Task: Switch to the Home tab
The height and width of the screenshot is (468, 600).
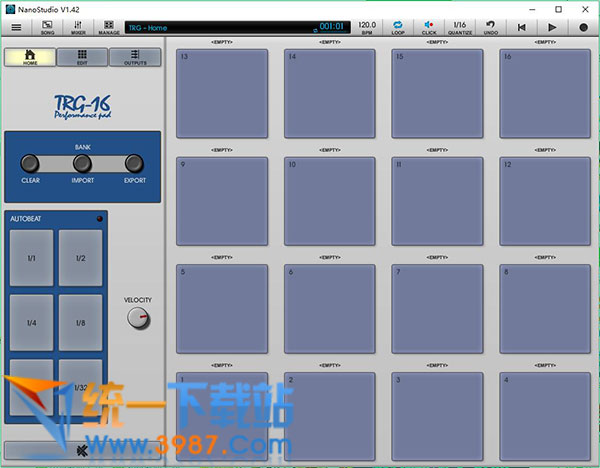Action: pos(30,57)
